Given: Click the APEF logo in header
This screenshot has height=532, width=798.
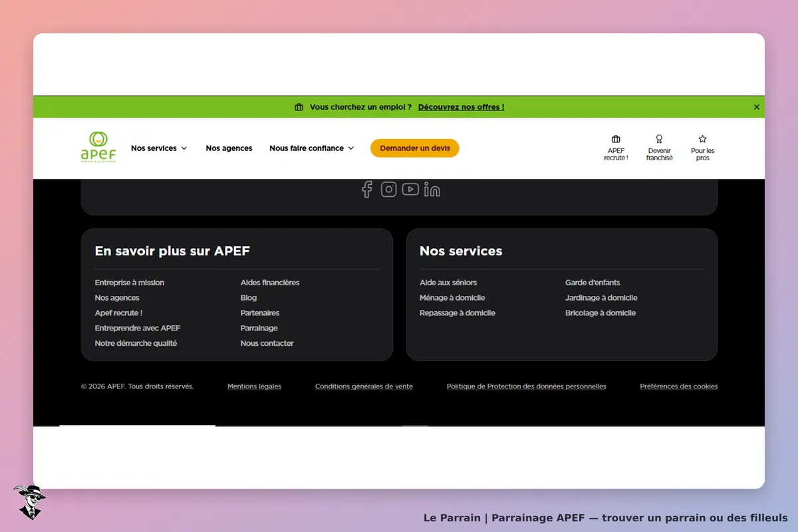Looking at the screenshot, I should [x=98, y=148].
